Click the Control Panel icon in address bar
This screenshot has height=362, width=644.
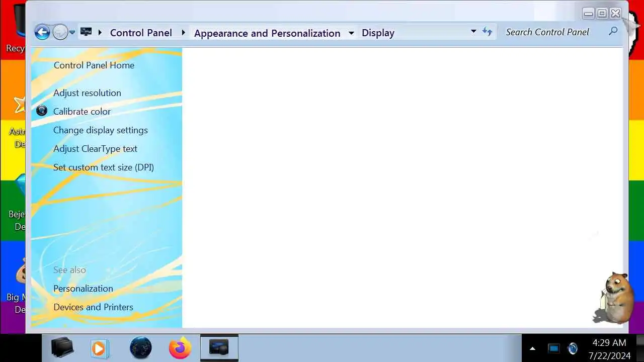click(x=86, y=32)
